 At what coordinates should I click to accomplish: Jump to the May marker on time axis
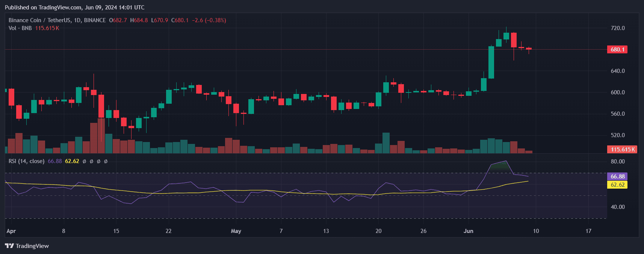[x=236, y=231]
